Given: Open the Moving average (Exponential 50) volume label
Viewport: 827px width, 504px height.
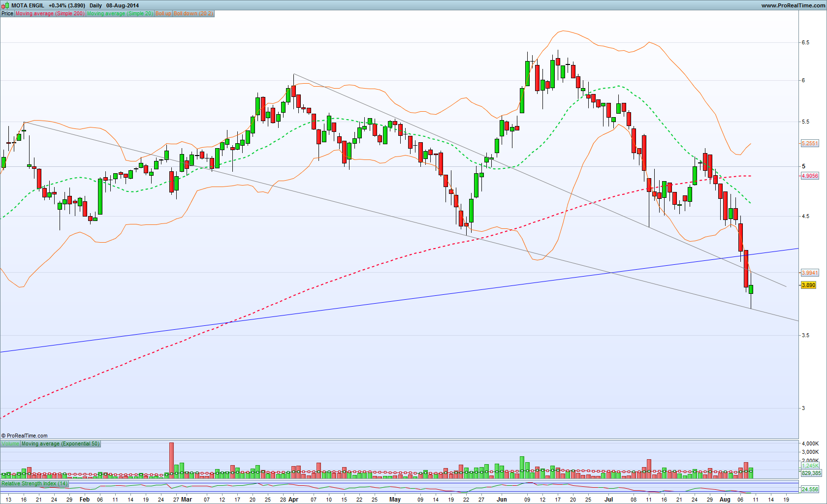Looking at the screenshot, I should pyautogui.click(x=61, y=443).
